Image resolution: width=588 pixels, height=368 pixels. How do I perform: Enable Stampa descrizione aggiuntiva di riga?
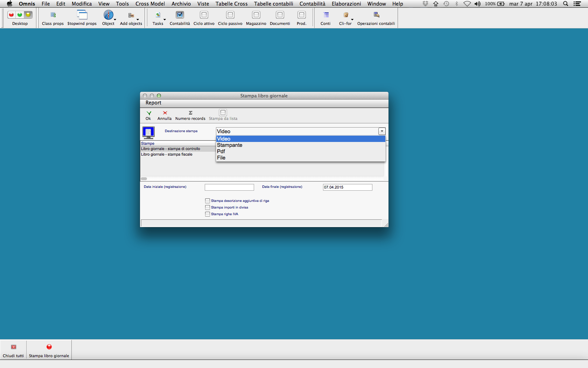point(208,201)
